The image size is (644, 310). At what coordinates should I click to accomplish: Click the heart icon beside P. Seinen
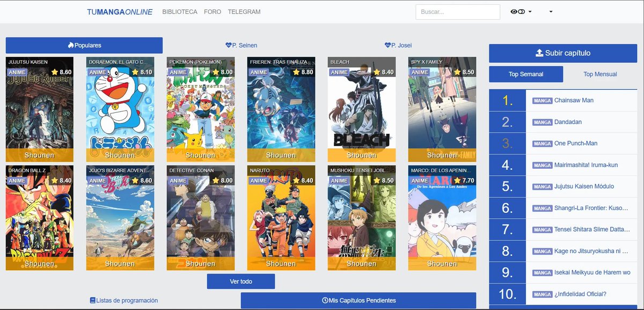click(228, 45)
